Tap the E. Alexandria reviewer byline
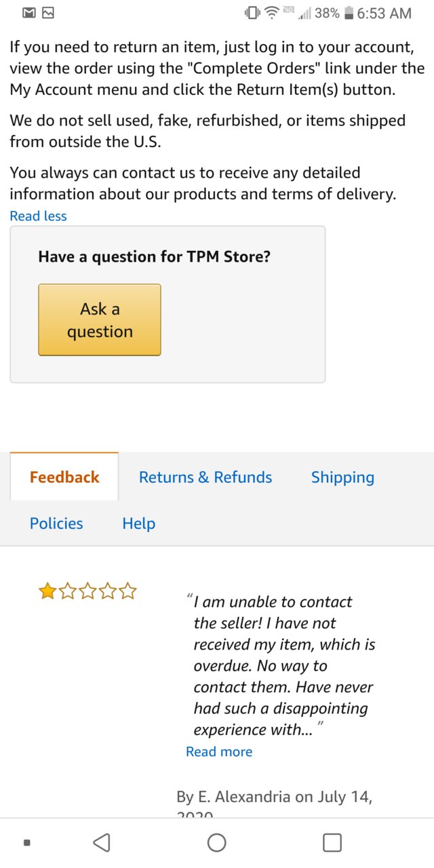 (x=274, y=804)
